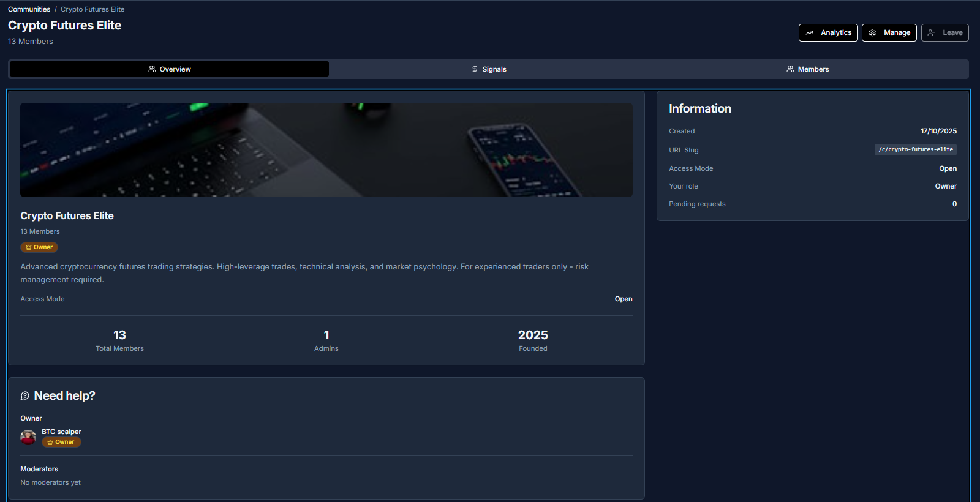This screenshot has width=980, height=502.
Task: Click the Members tab people icon
Action: point(790,69)
